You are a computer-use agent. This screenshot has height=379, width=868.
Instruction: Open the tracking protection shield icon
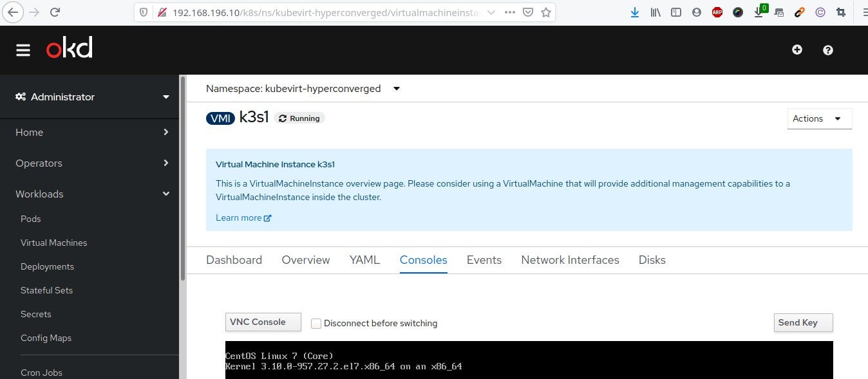(144, 12)
